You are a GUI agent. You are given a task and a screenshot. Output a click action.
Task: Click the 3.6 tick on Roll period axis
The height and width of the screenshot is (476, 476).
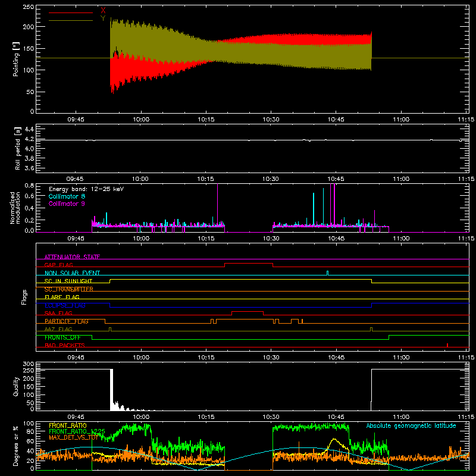(29, 168)
